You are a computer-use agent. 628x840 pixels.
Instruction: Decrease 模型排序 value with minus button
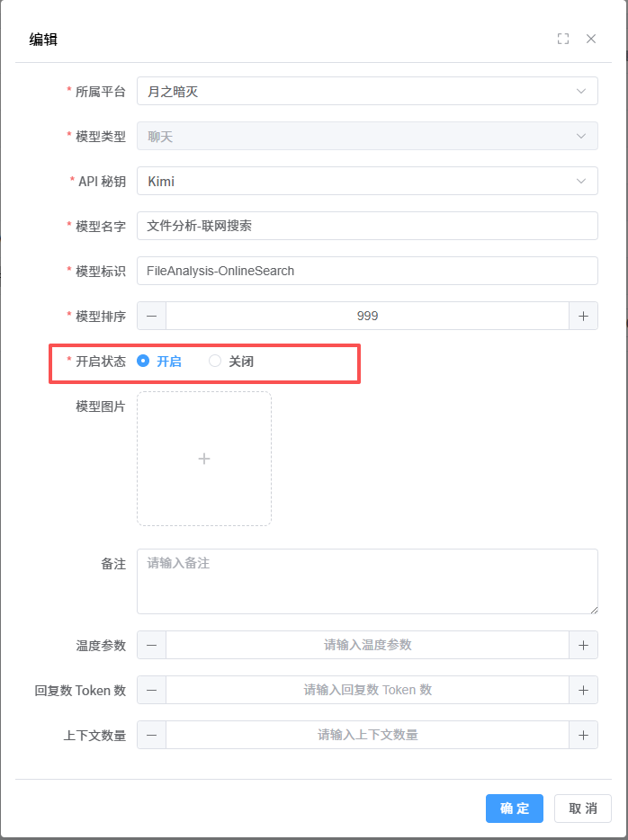tap(151, 316)
